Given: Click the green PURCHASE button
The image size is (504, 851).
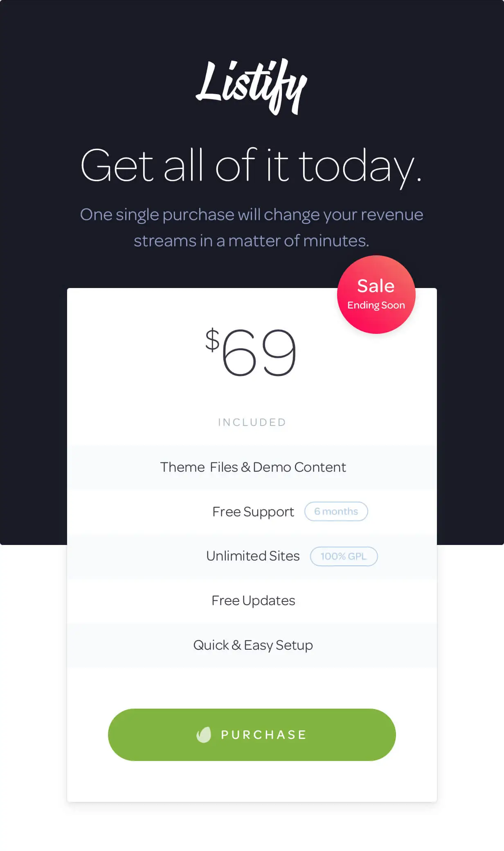Looking at the screenshot, I should coord(251,734).
